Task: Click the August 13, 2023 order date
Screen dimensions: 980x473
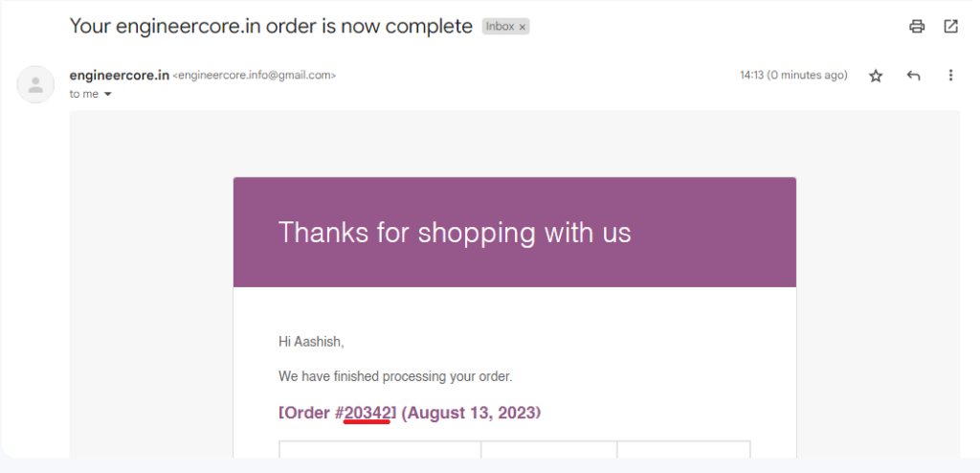Action: point(471,413)
